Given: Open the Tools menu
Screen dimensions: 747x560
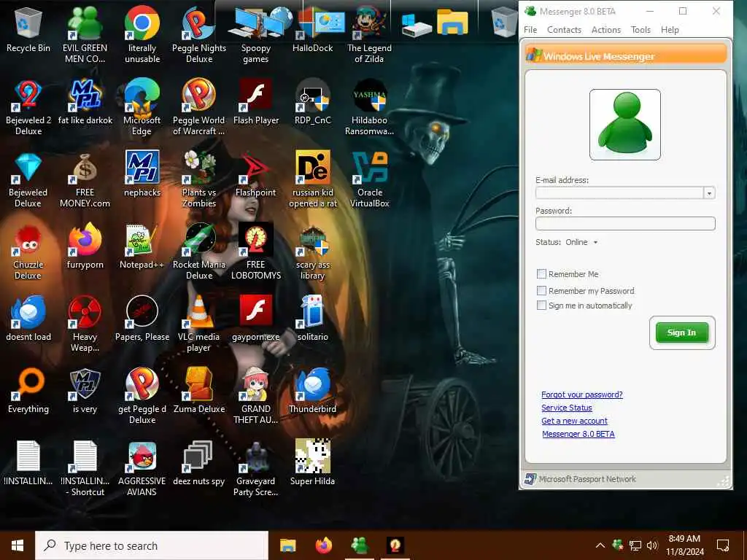Looking at the screenshot, I should point(640,29).
